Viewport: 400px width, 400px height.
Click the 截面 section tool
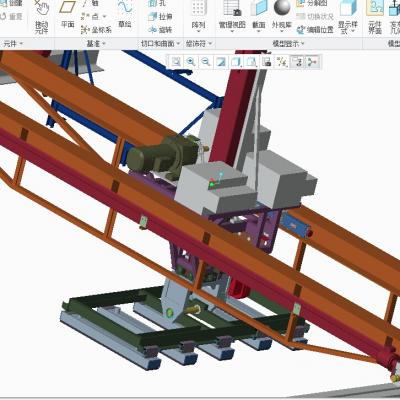tap(259, 15)
